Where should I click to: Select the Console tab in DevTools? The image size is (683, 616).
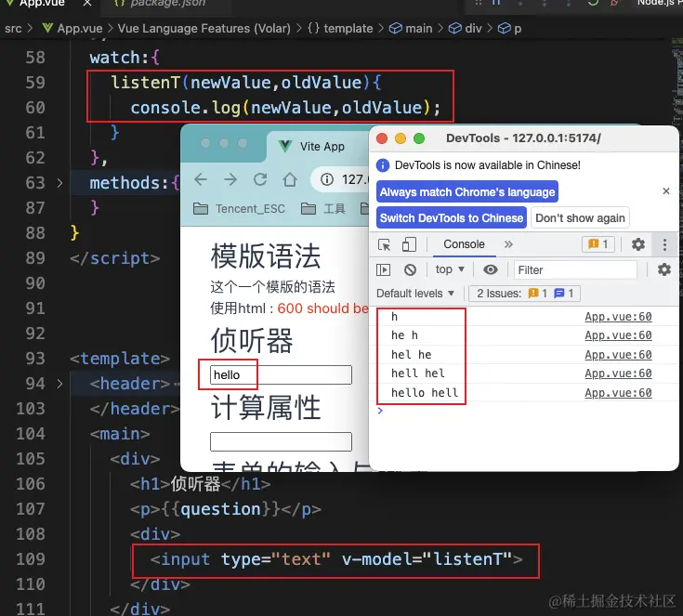pos(464,244)
